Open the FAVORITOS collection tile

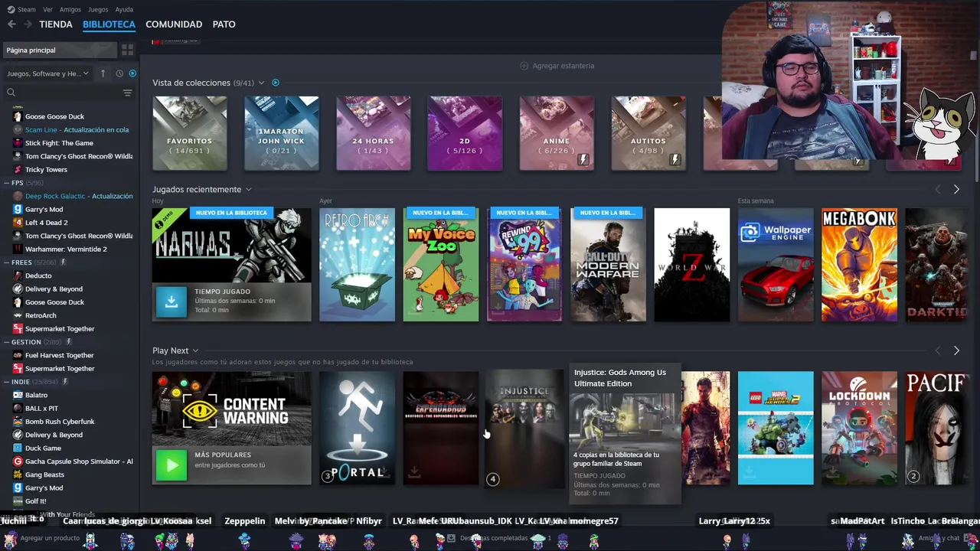[x=190, y=133]
